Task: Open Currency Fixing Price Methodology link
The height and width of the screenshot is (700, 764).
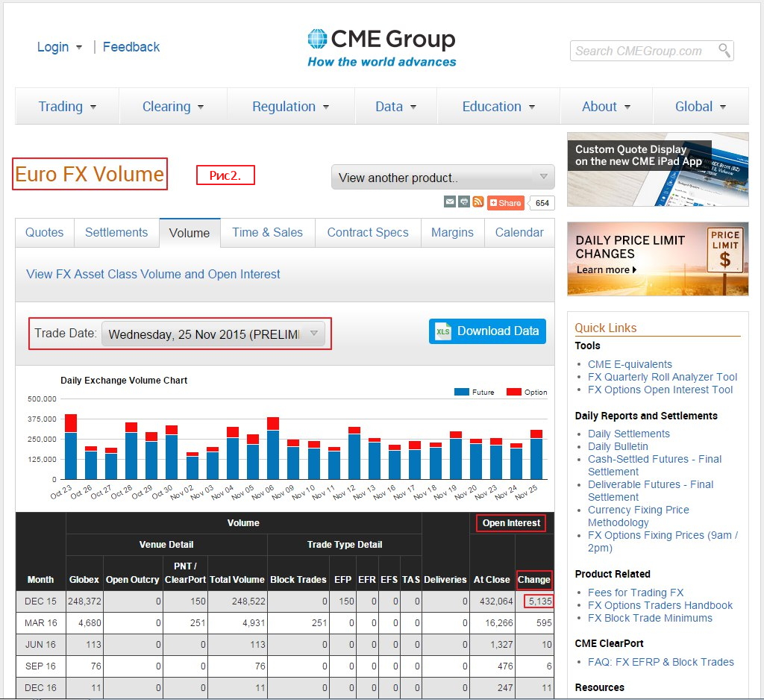Action: click(639, 516)
